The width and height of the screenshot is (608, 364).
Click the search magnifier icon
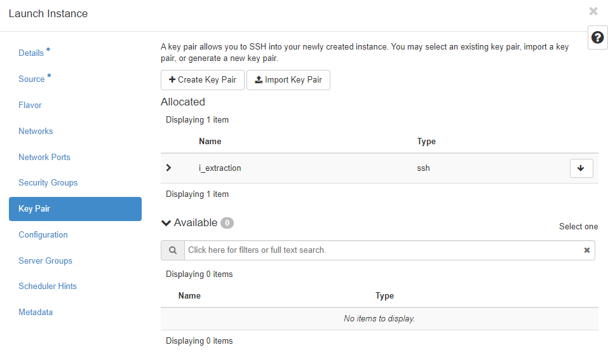(173, 250)
